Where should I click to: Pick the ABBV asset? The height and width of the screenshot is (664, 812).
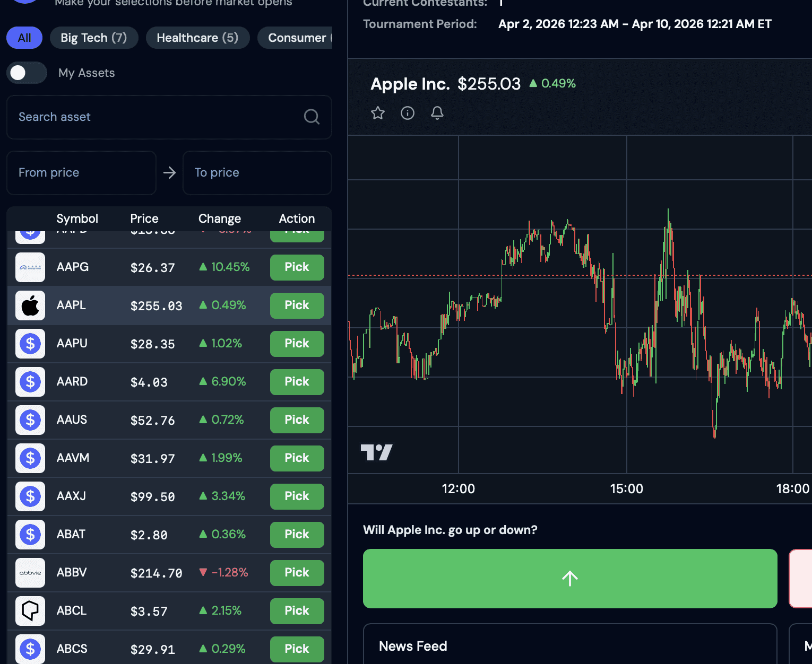coord(297,573)
